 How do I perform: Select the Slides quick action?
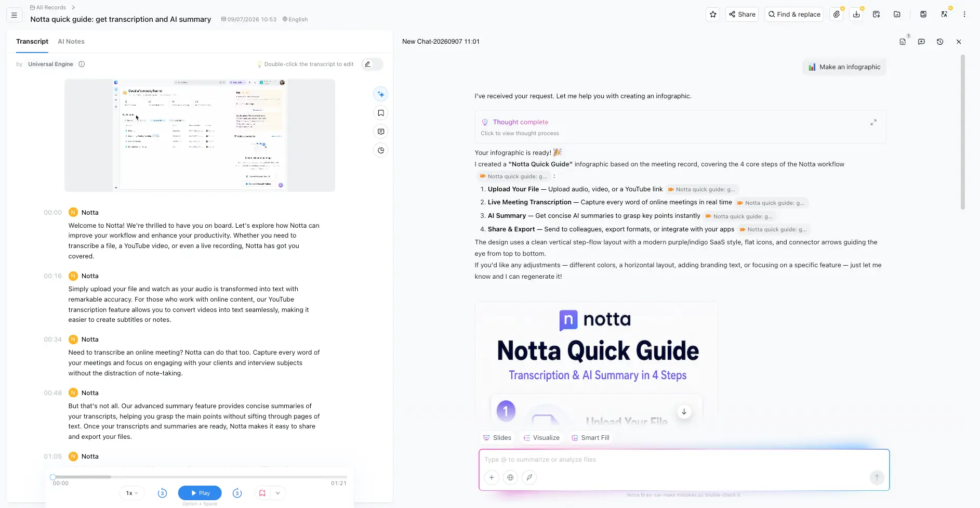click(497, 438)
